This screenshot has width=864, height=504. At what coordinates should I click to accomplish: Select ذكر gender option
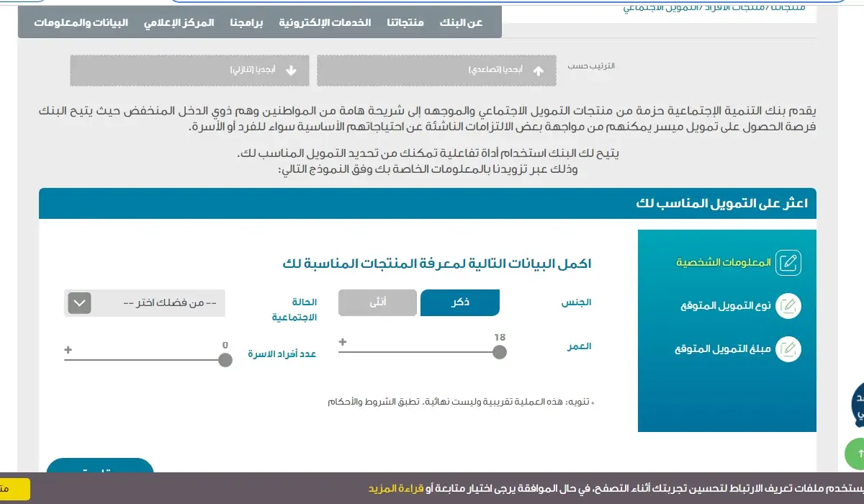(x=460, y=302)
